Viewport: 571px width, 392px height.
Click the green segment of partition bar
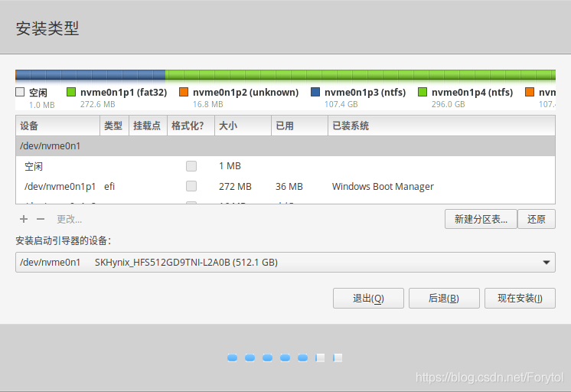pyautogui.click(x=361, y=75)
